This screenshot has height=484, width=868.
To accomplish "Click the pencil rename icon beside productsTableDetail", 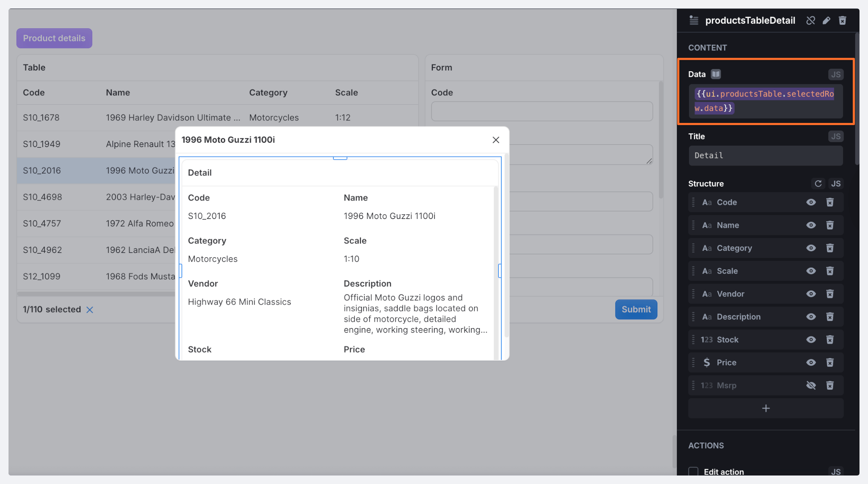I will coord(827,21).
